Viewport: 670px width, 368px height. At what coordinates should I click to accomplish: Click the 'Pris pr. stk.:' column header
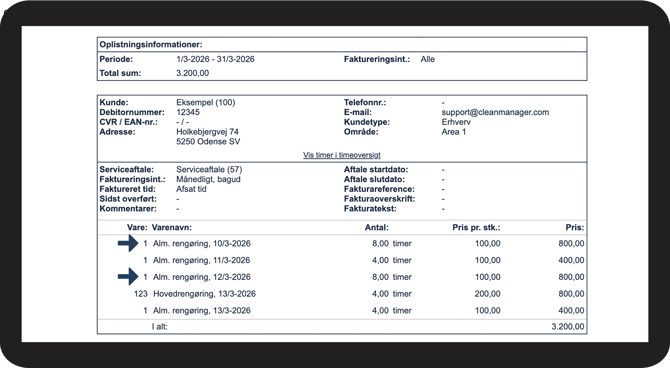(476, 227)
